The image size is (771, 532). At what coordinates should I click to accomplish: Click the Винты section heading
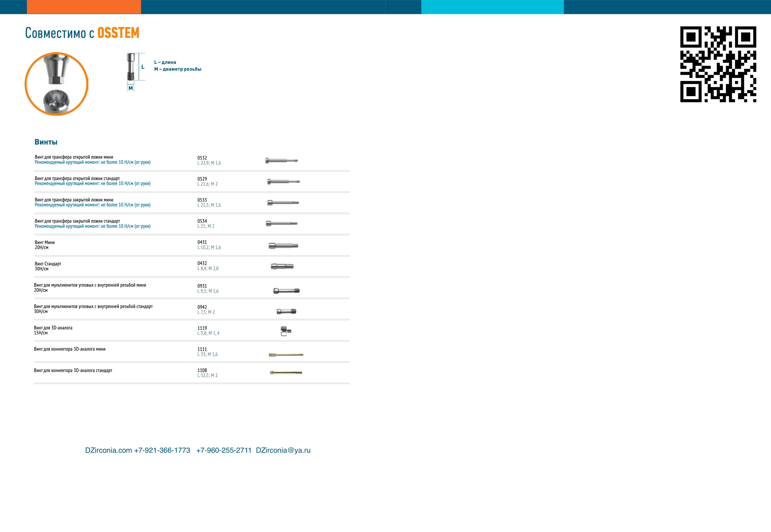click(x=46, y=142)
